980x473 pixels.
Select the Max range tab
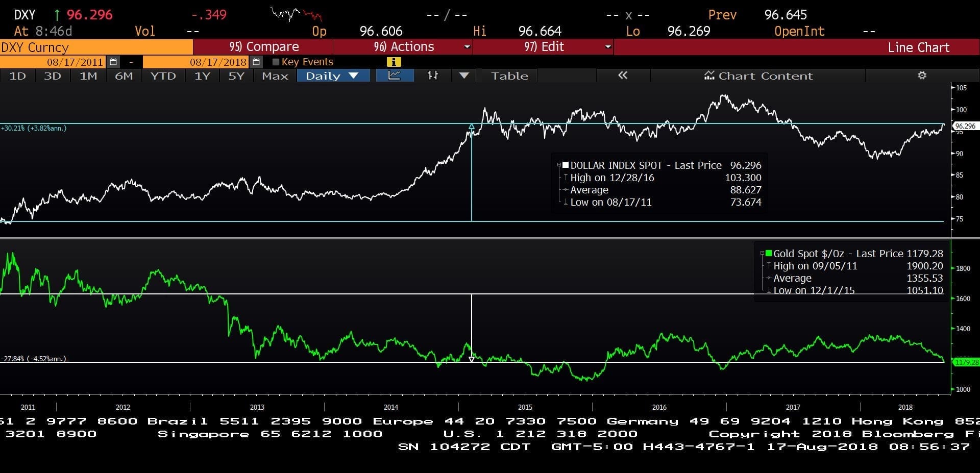click(275, 76)
